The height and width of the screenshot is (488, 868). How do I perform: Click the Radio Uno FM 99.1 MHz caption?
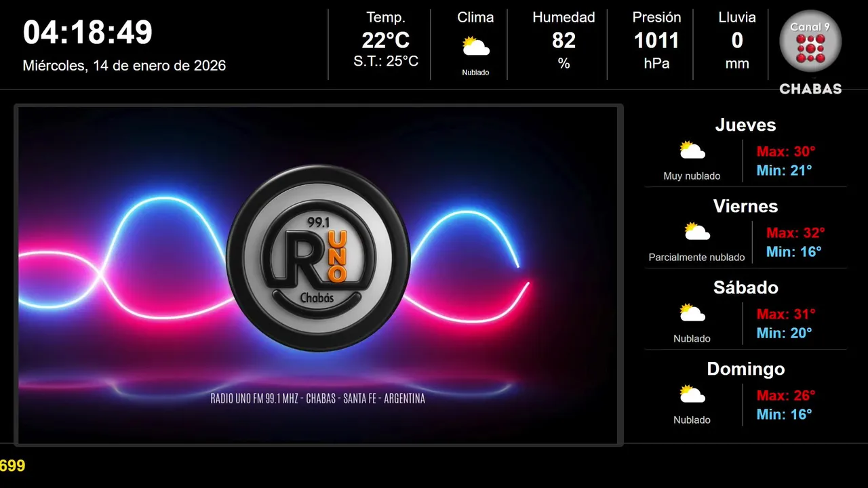[318, 399]
